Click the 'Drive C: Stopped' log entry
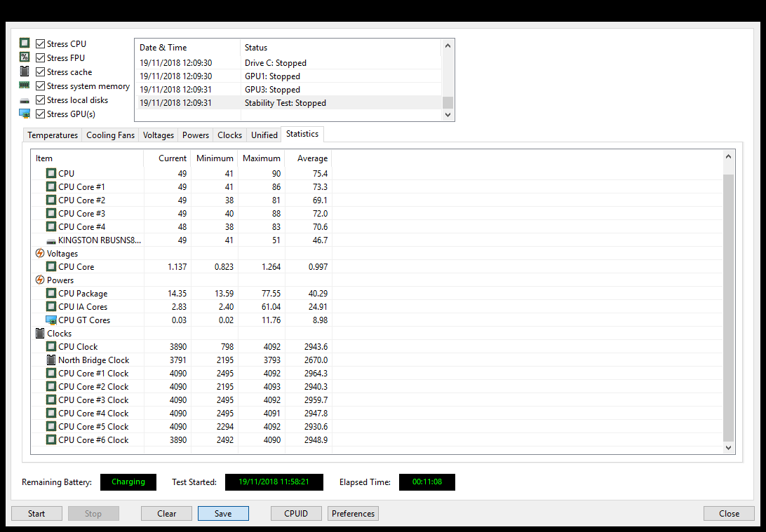Screen dimensions: 766x532 (x=288, y=63)
